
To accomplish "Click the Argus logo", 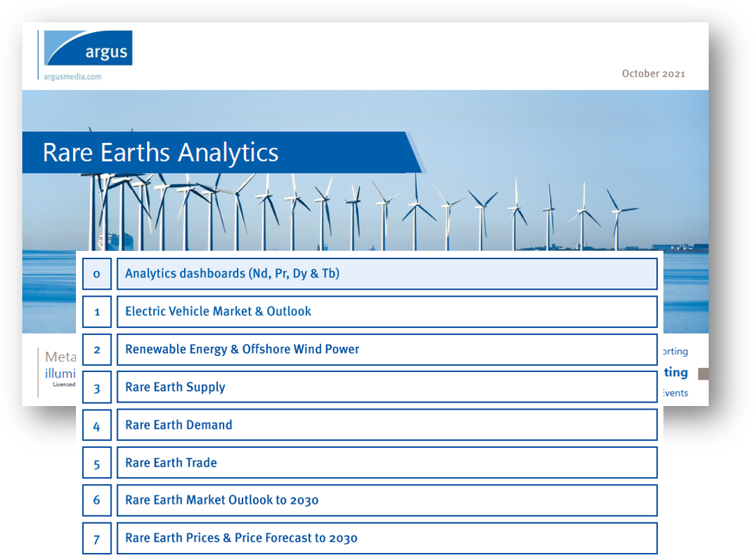I will [x=88, y=49].
